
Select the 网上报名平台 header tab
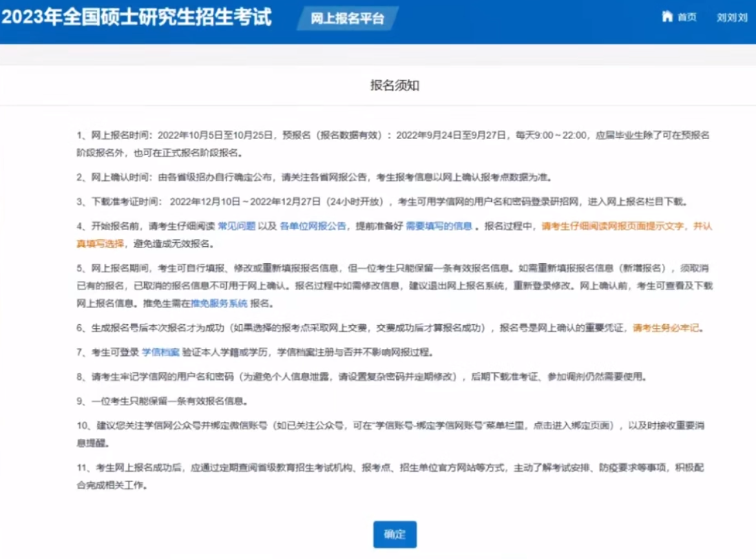(x=346, y=19)
